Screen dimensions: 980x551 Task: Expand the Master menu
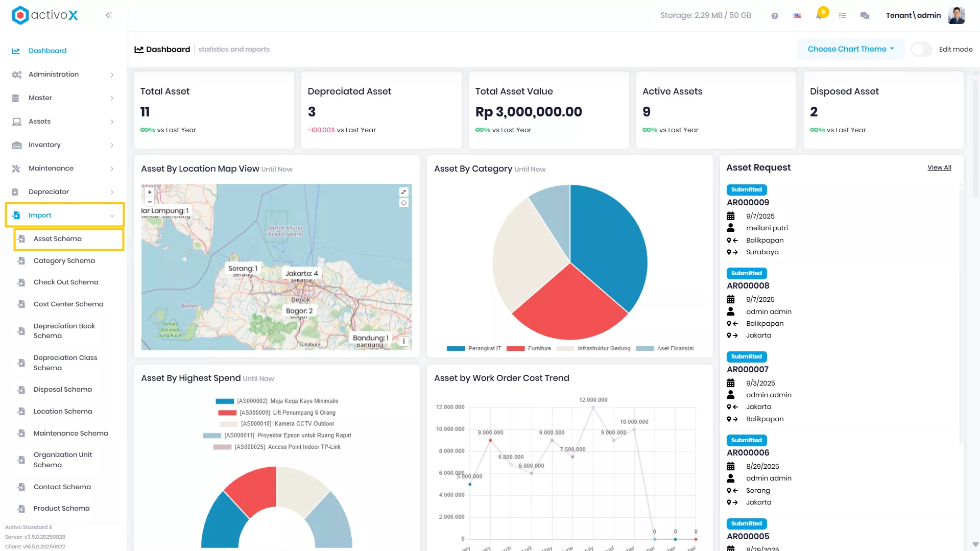click(x=112, y=99)
